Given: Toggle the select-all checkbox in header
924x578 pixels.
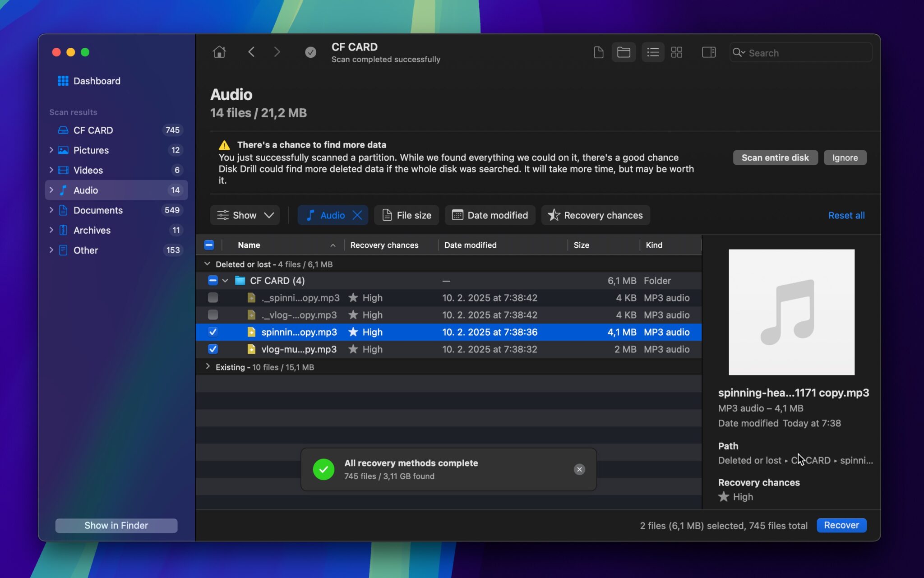Looking at the screenshot, I should point(208,245).
